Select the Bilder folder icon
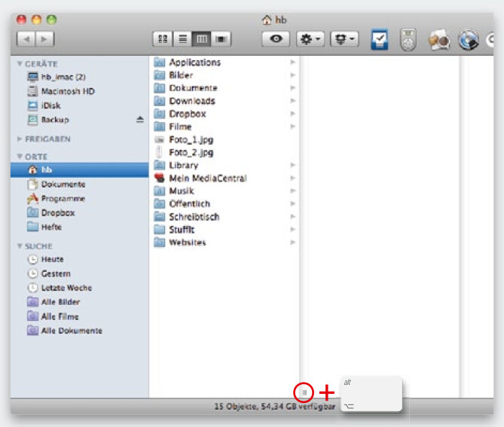This screenshot has height=427, width=504. pos(160,75)
